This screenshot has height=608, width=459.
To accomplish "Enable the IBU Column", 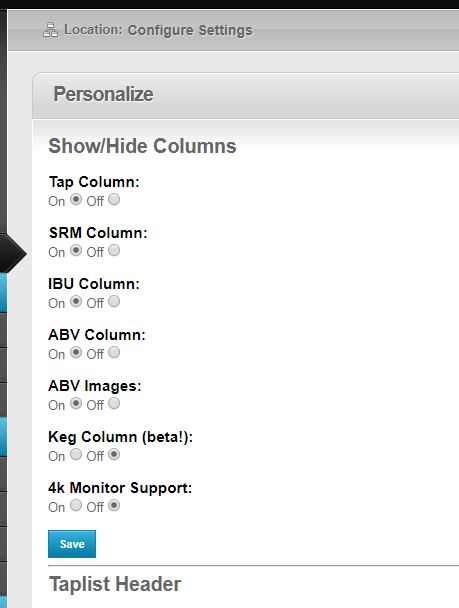I will tap(76, 301).
